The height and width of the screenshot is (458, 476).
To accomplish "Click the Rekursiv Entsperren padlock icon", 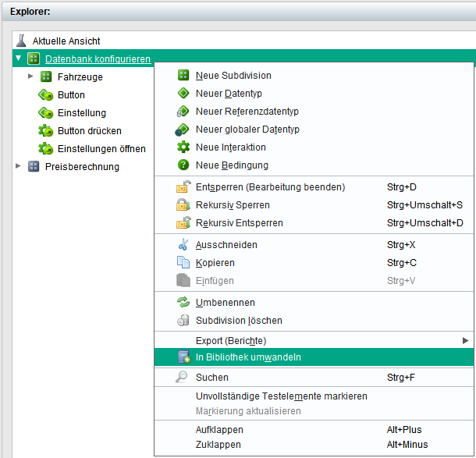I will [183, 222].
